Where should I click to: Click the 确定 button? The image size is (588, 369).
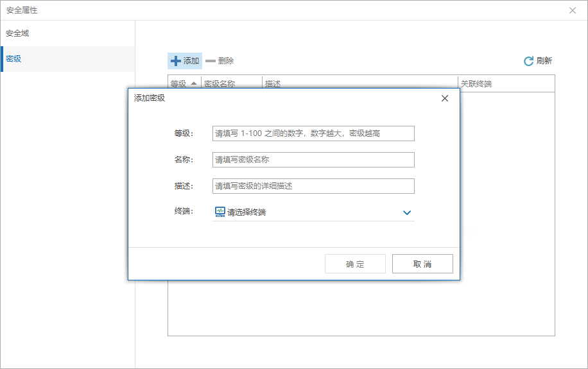coord(355,264)
